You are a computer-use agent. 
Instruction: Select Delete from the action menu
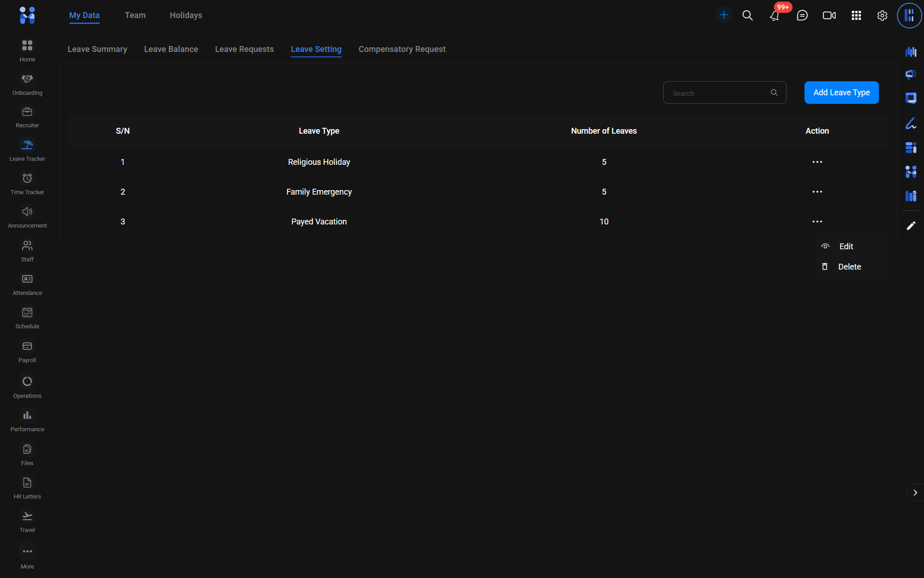tap(849, 266)
